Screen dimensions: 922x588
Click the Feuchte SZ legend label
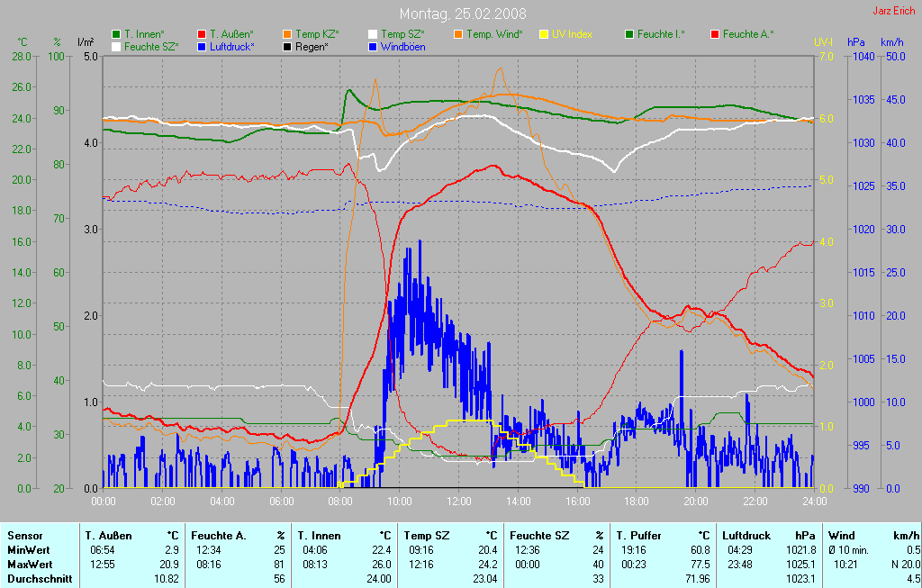point(151,46)
